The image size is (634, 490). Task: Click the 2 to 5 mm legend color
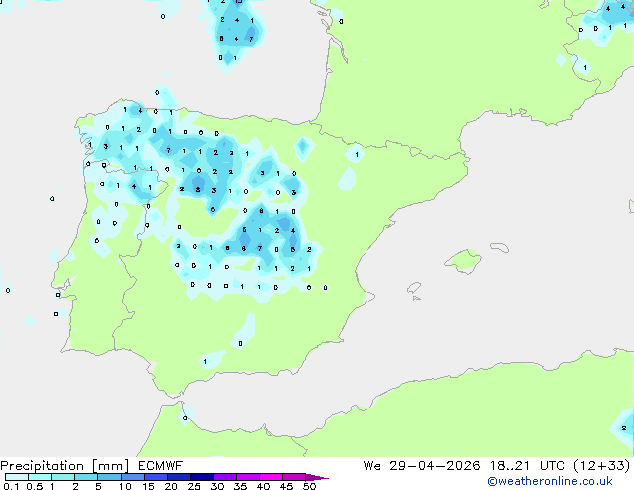click(x=86, y=477)
